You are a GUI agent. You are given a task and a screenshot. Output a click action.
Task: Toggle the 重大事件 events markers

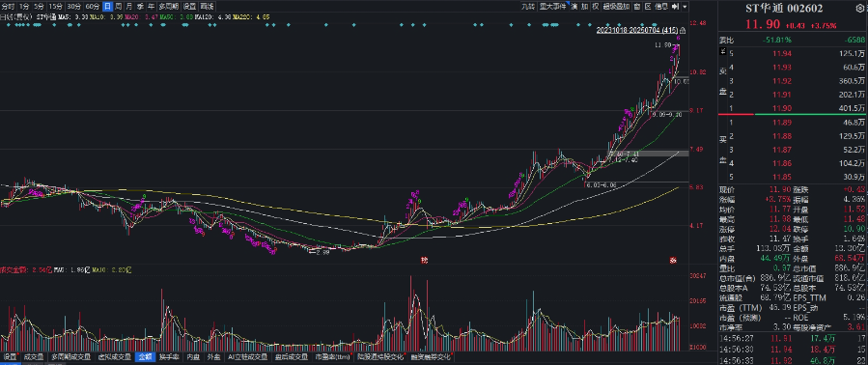[553, 7]
